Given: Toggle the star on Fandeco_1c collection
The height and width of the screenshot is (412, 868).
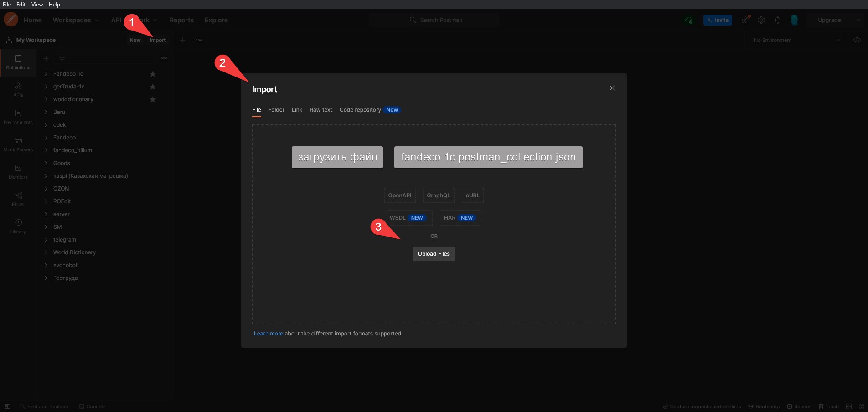Looking at the screenshot, I should pyautogui.click(x=153, y=74).
